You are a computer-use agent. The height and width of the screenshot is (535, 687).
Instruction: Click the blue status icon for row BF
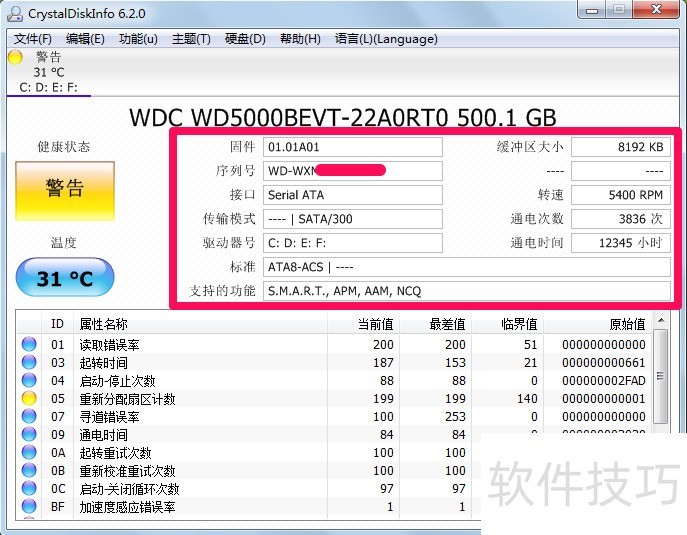(29, 506)
